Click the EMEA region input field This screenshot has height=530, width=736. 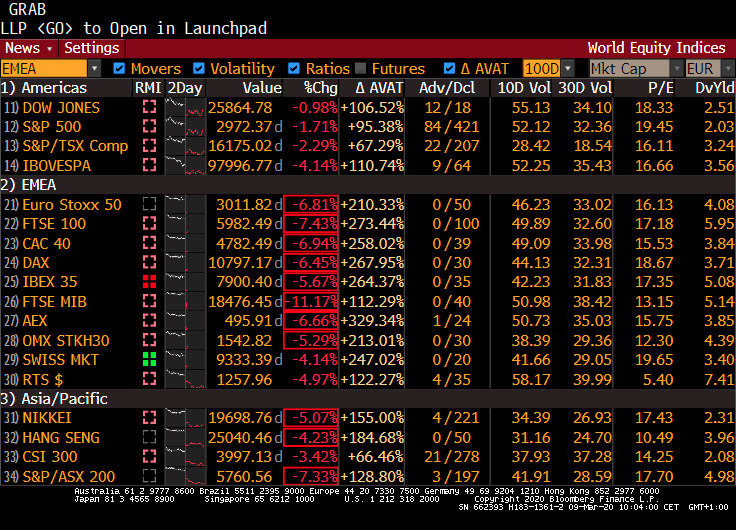[44, 69]
